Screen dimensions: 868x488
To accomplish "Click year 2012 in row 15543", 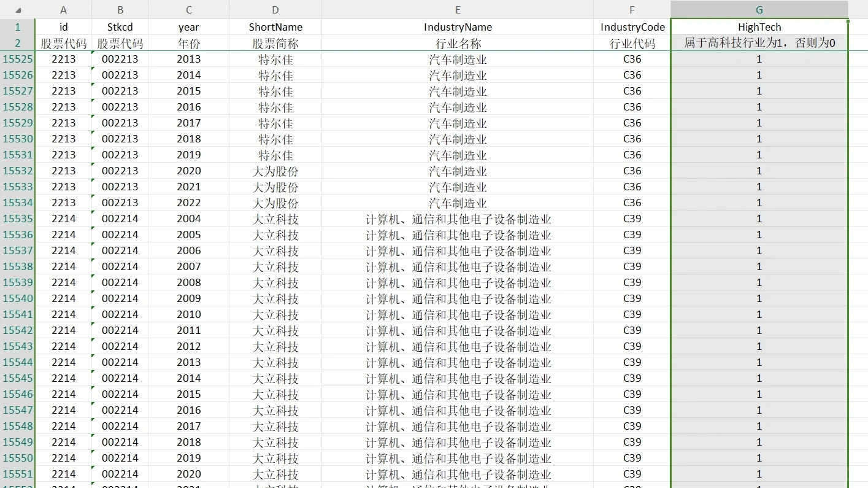I will (188, 346).
